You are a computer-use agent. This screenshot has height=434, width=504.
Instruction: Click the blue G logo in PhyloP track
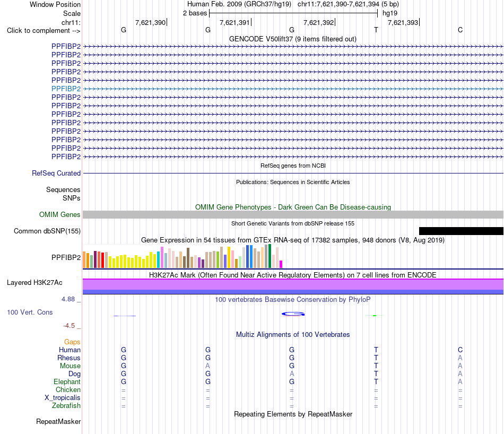[x=293, y=314]
